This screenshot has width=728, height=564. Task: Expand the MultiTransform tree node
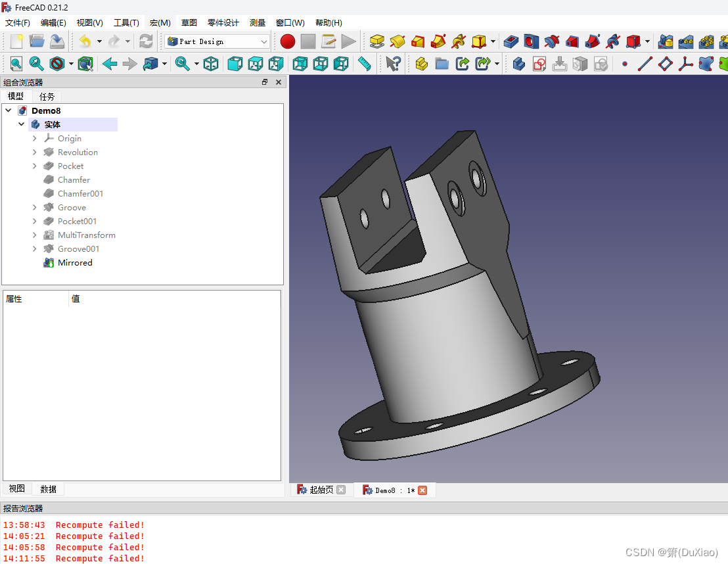pos(34,235)
